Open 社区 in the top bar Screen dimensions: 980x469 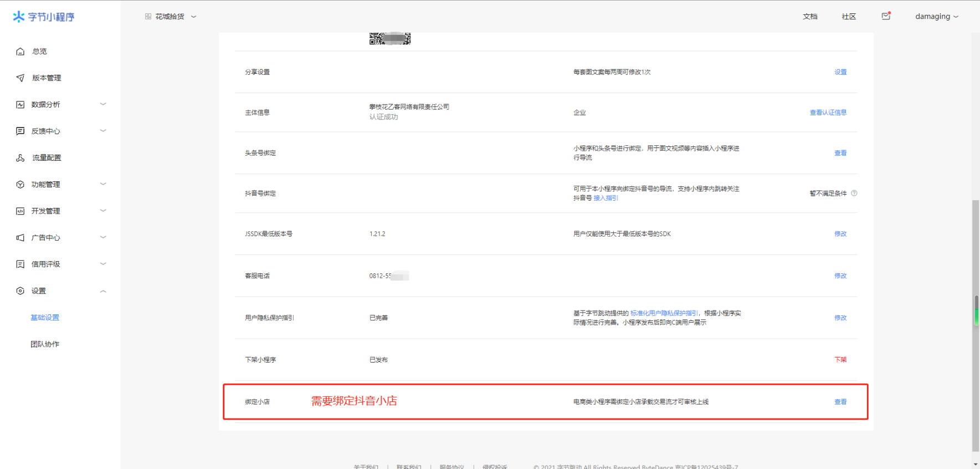tap(849, 17)
